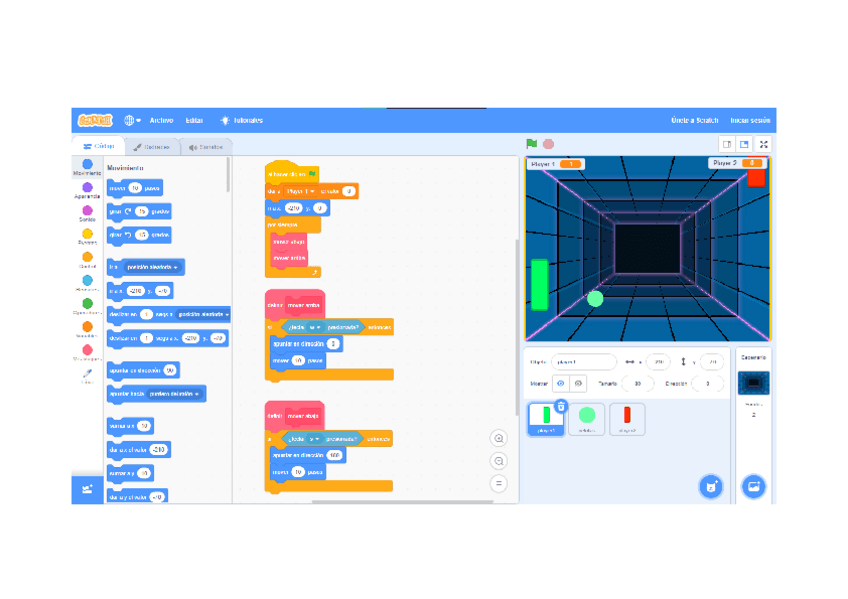Viewport: 848px width, 599px height.
Task: Click the sprite x position field
Action: tap(658, 362)
